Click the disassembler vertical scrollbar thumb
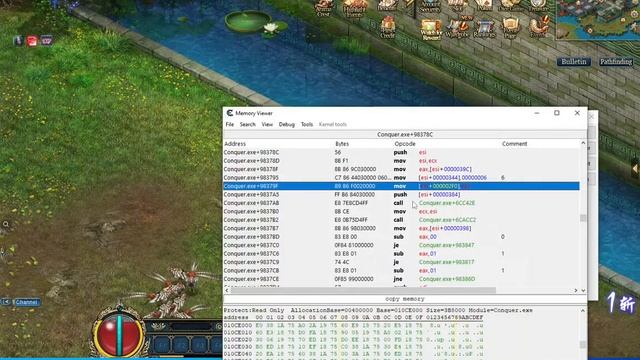Image resolution: width=640 pixels, height=360 pixels. pyautogui.click(x=583, y=218)
